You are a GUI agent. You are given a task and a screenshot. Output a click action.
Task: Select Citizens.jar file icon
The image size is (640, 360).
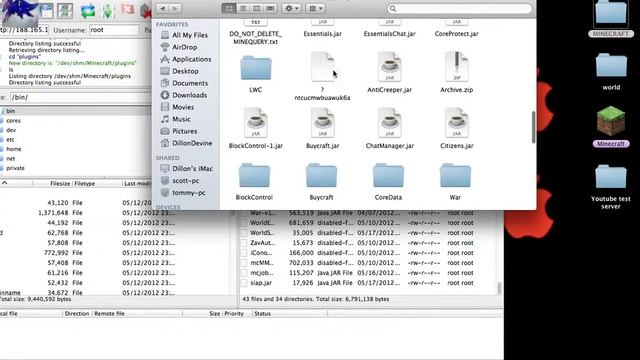tap(456, 123)
